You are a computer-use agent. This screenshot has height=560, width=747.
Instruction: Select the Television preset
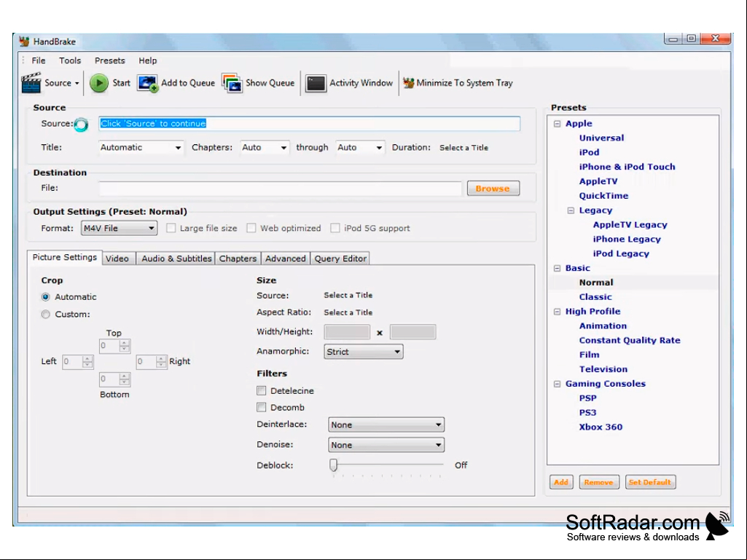click(603, 369)
